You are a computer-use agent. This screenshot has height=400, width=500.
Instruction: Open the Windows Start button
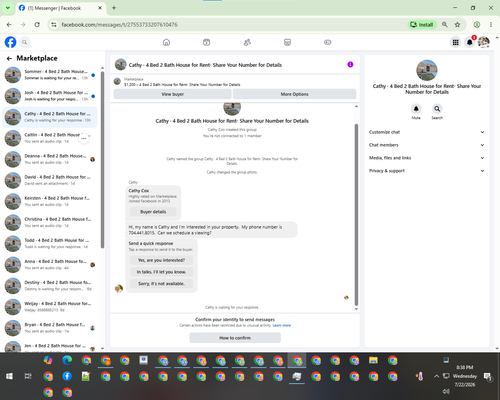point(9,376)
